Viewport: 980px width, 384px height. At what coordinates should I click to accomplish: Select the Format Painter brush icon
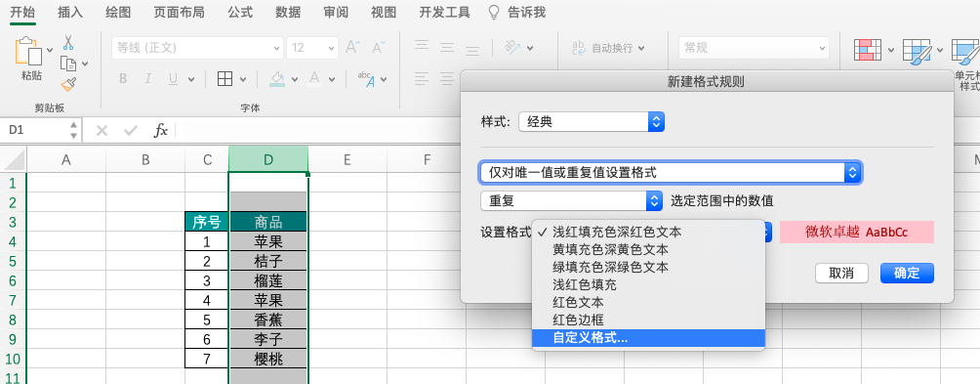coord(68,84)
